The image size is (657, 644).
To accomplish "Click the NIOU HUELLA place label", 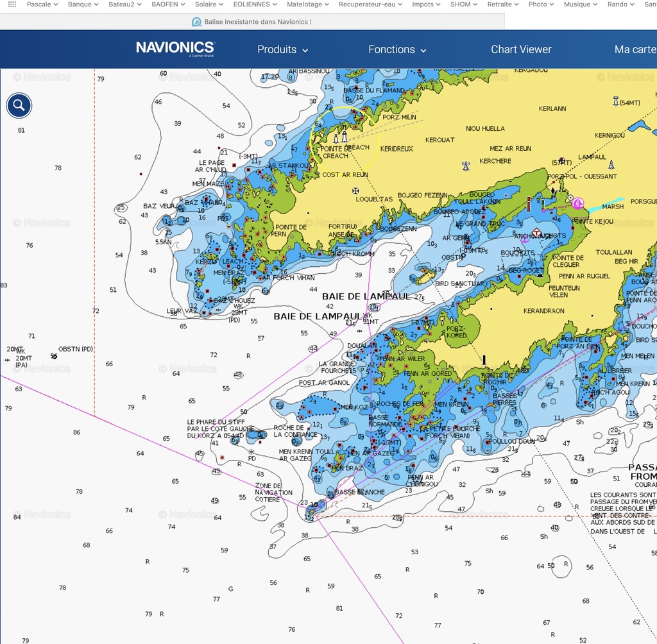I will [x=485, y=129].
